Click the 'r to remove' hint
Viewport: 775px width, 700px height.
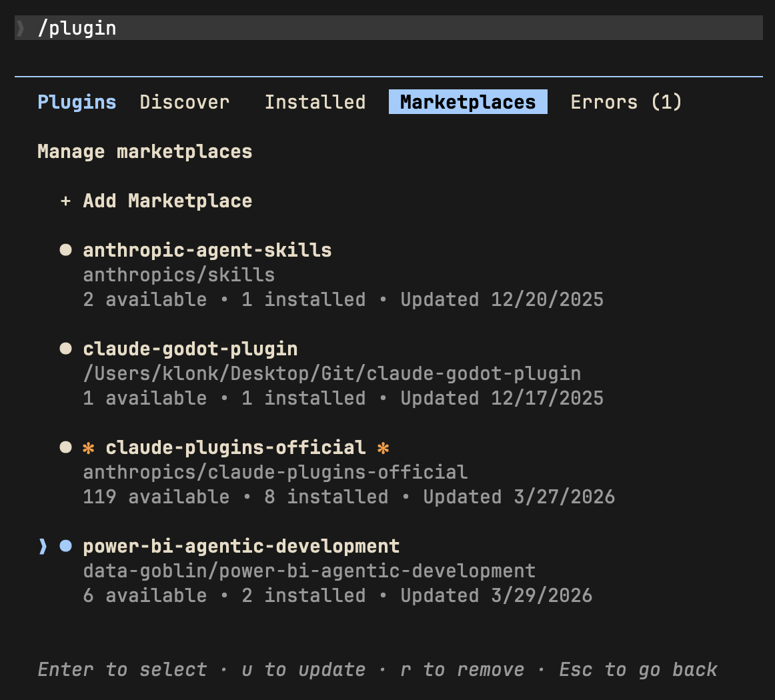click(x=462, y=670)
